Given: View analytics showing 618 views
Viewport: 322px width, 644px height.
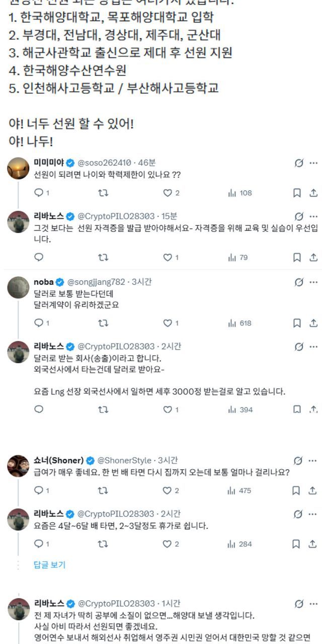Looking at the screenshot, I should (x=240, y=323).
